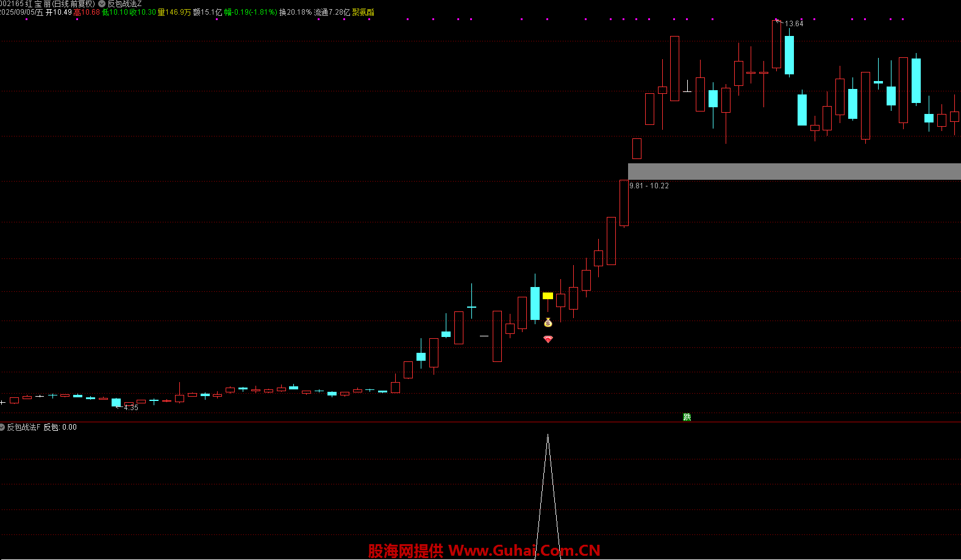Click the float value 流通7.28亿
The height and width of the screenshot is (560, 961).
click(x=332, y=12)
